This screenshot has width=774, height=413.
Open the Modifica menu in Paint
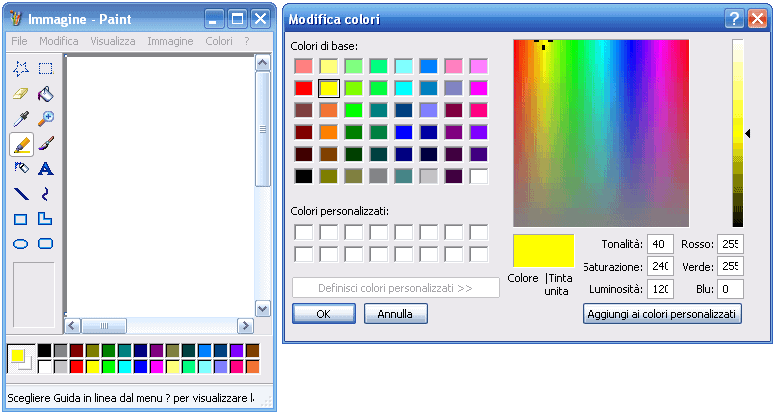59,41
